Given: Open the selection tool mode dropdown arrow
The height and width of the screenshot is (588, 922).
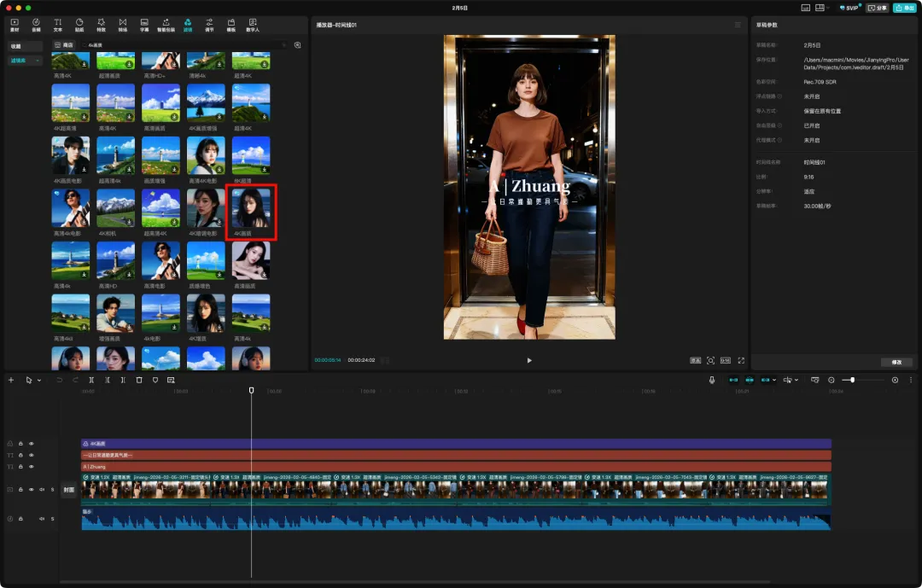Looking at the screenshot, I should pos(38,380).
